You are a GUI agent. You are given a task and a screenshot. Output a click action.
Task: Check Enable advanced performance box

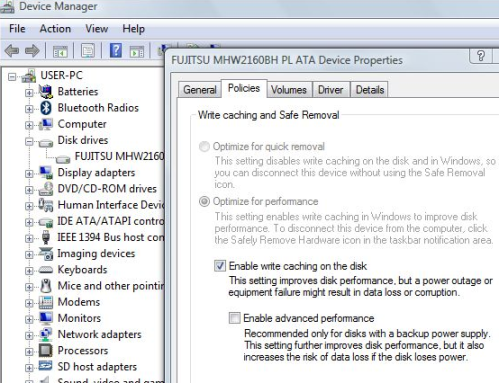[234, 318]
